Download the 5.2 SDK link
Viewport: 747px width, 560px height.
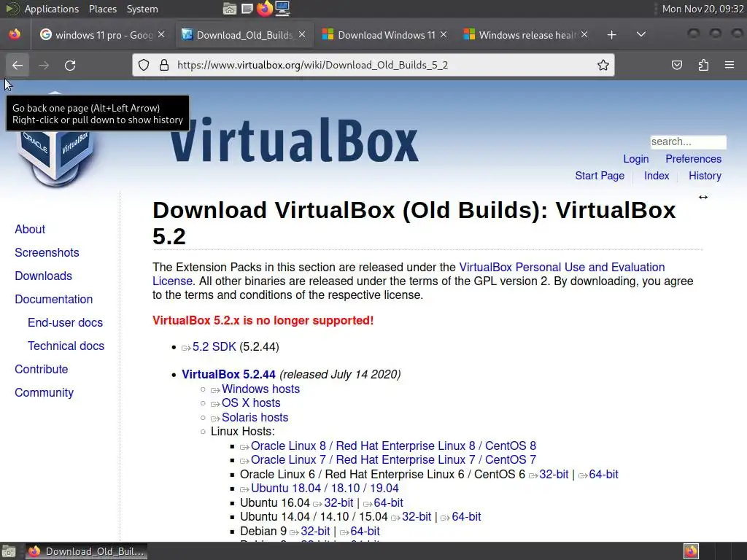tap(214, 346)
